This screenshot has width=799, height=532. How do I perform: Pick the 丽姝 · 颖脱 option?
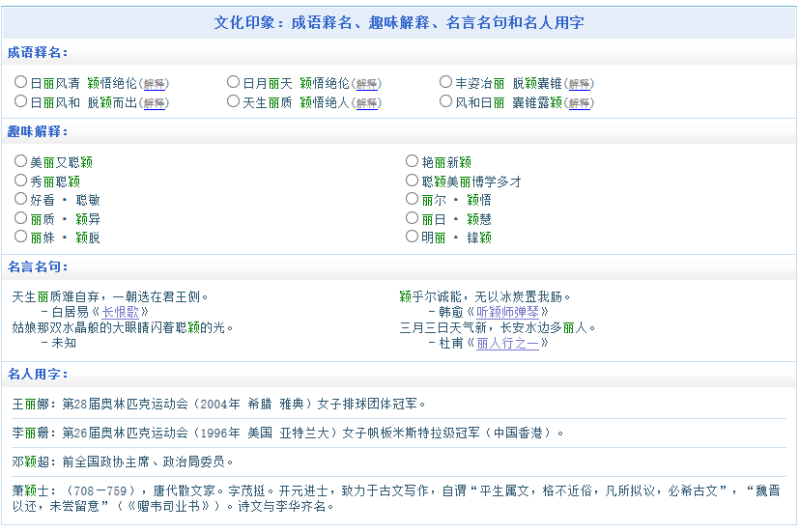pyautogui.click(x=21, y=237)
